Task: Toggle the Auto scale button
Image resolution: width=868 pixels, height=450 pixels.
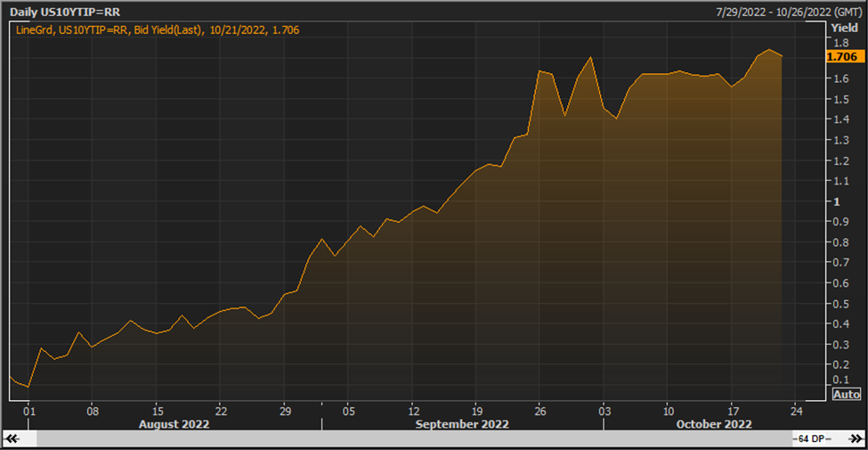Action: pyautogui.click(x=847, y=394)
